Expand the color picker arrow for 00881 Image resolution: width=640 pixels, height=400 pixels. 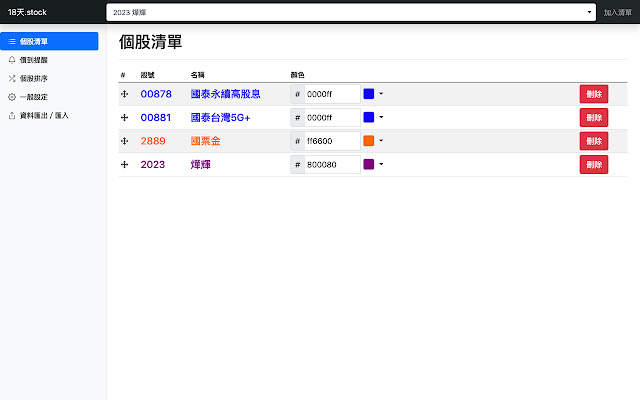(381, 118)
